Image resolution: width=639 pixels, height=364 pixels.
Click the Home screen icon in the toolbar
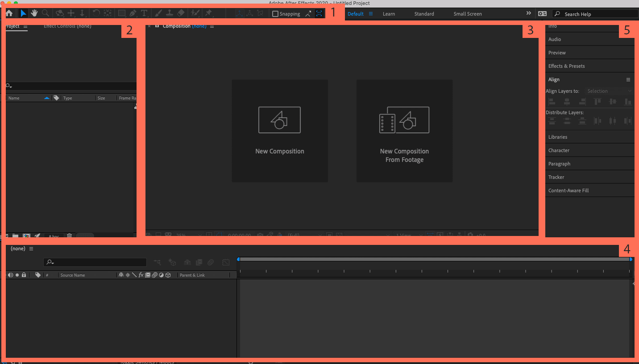pos(9,13)
